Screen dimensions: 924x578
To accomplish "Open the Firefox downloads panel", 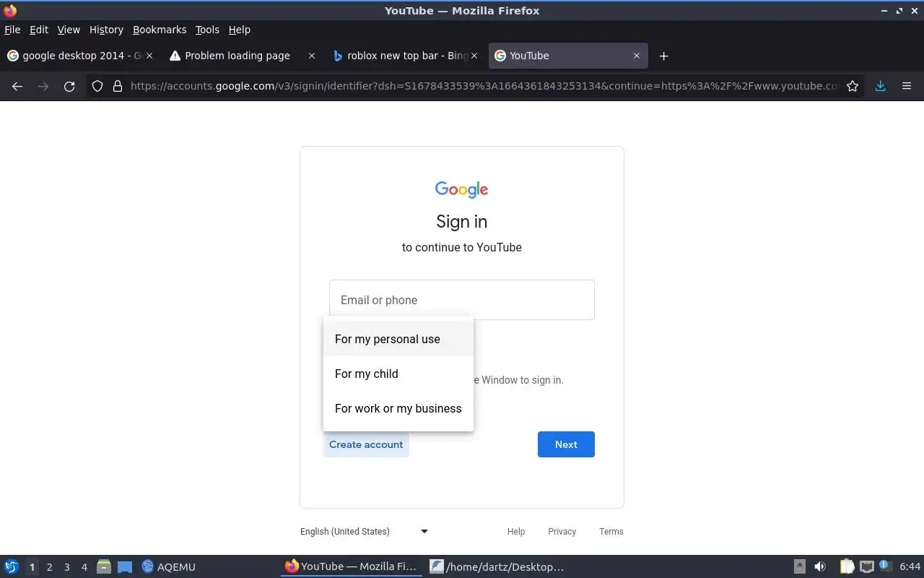I will pyautogui.click(x=880, y=86).
